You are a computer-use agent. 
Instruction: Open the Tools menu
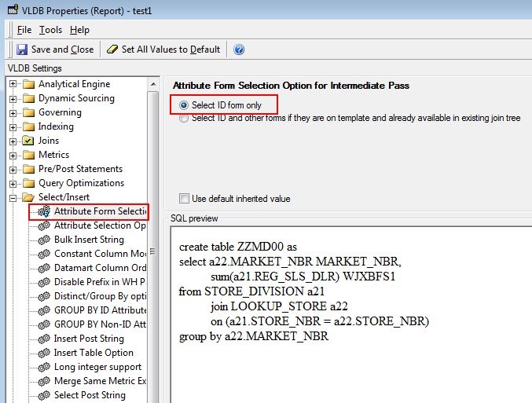pyautogui.click(x=50, y=30)
